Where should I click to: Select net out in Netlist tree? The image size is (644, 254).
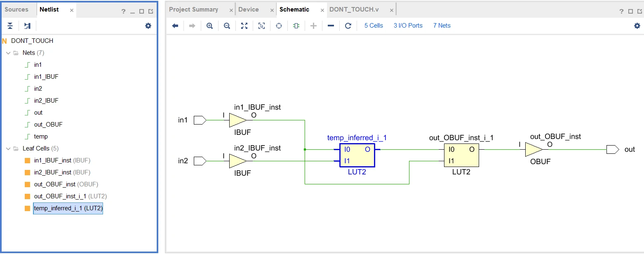38,113
